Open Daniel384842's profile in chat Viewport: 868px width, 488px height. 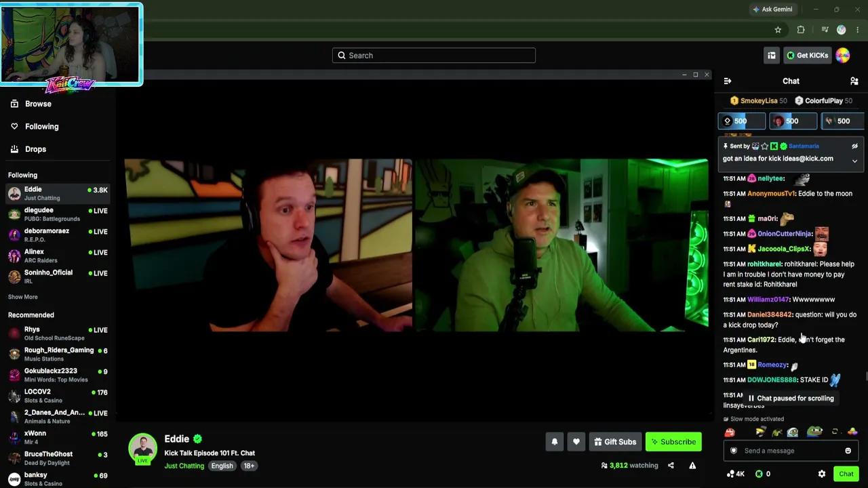[770, 314]
